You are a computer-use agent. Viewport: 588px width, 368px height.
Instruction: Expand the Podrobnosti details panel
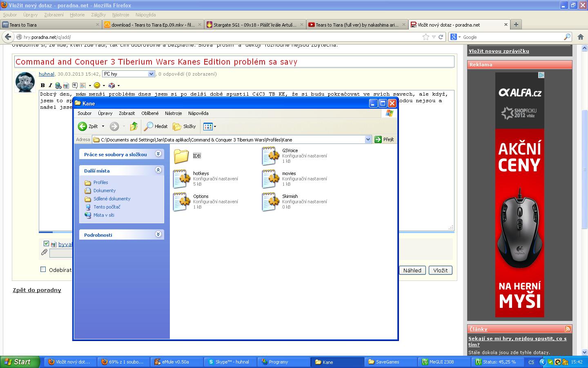[x=158, y=234]
